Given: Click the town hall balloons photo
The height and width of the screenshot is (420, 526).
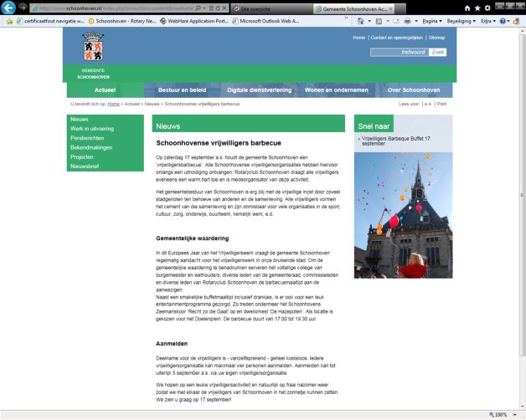Looking at the screenshot, I should pyautogui.click(x=403, y=215).
